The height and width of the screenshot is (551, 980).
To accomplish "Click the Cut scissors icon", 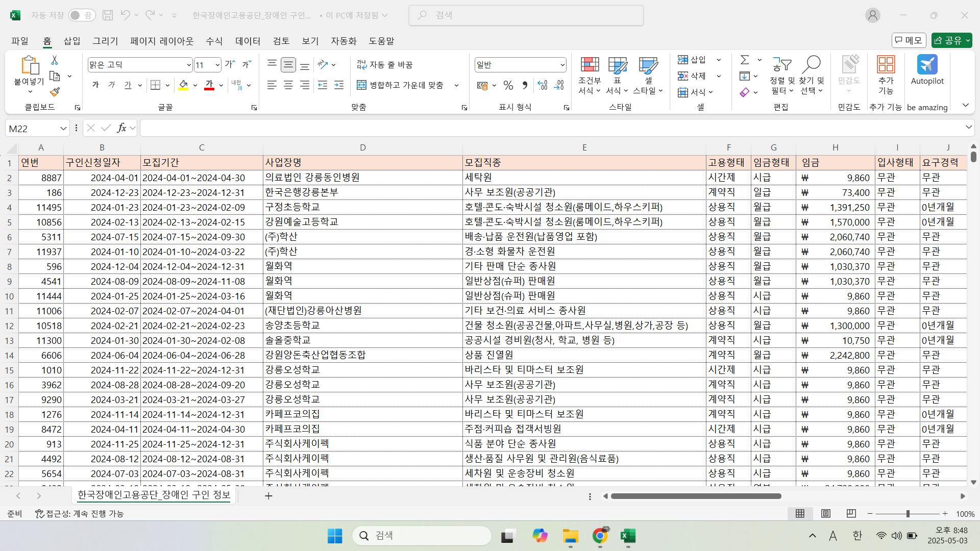I will click(55, 60).
